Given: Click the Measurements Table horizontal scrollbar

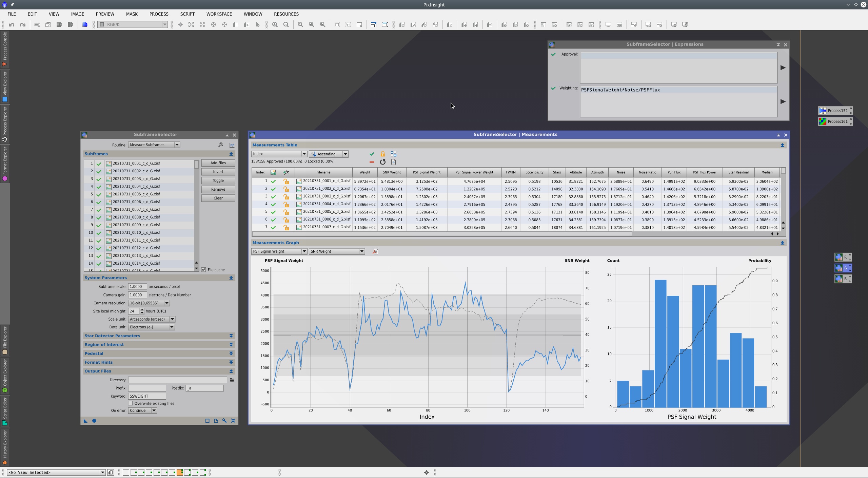Looking at the screenshot, I should 442,234.
